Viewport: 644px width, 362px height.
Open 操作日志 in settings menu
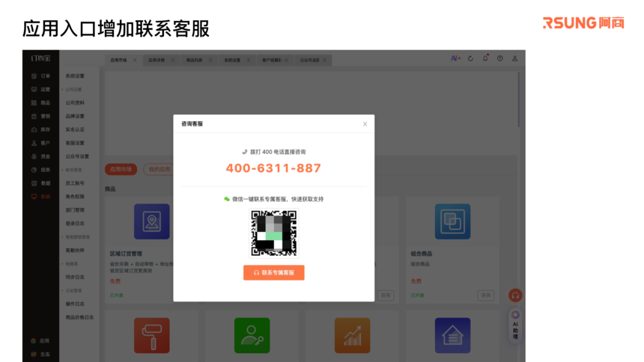[75, 304]
